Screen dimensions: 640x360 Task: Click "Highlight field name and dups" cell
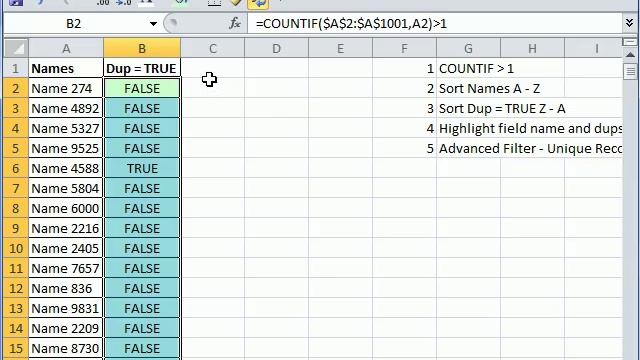click(x=530, y=128)
